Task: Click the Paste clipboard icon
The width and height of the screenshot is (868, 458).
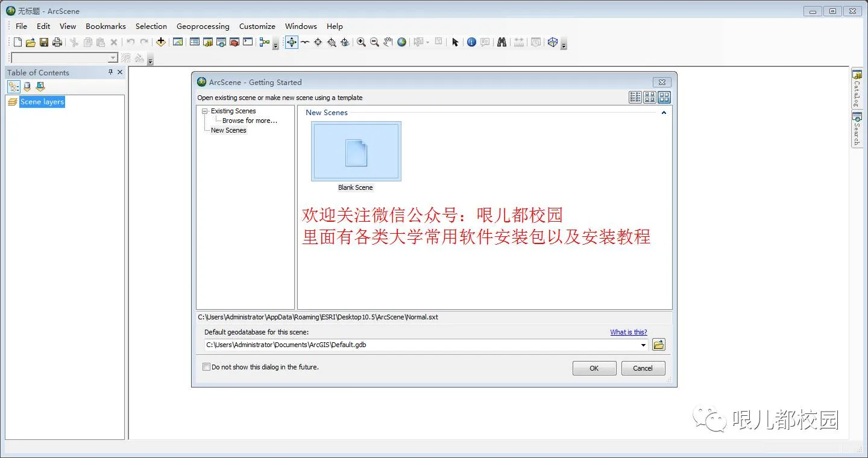Action: click(x=101, y=42)
